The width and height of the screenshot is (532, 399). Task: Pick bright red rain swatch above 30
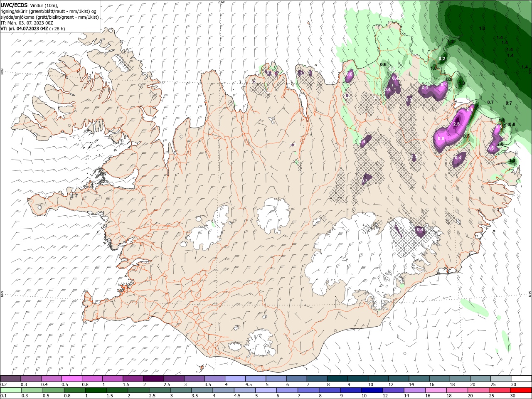click(521, 390)
